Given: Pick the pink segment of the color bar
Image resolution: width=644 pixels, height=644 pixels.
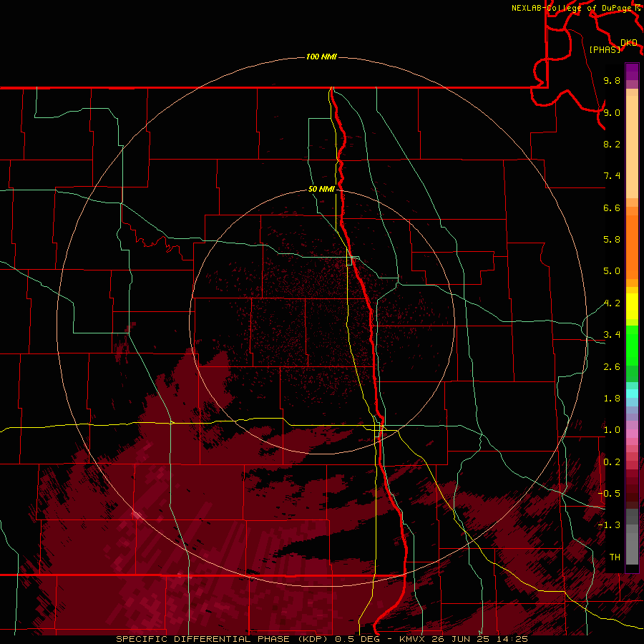Looking at the screenshot, I should 632,434.
